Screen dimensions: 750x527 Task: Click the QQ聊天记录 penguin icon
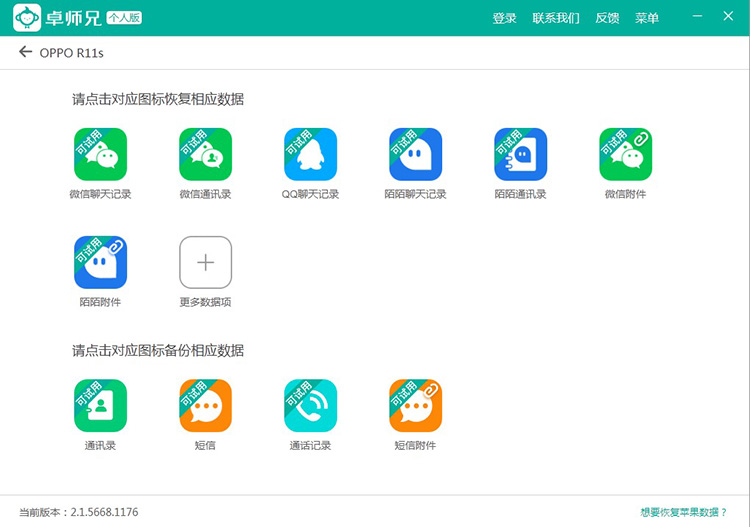310,155
